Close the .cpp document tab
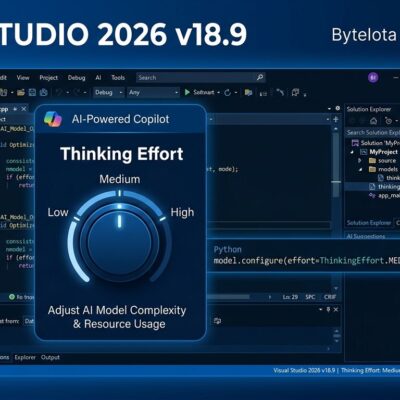Viewport: 400px width, 400px height. pyautogui.click(x=24, y=109)
